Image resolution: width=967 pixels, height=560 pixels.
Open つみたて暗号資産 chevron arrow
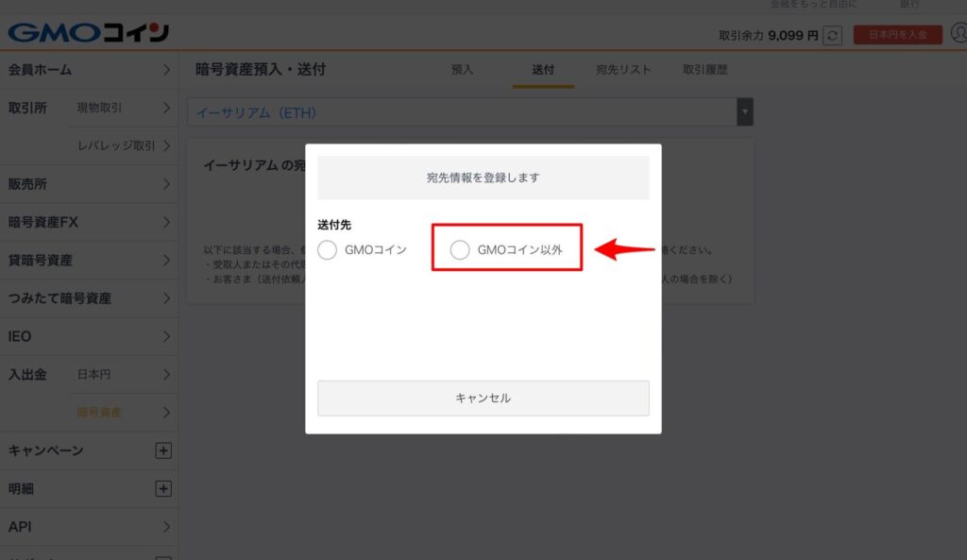coord(166,298)
